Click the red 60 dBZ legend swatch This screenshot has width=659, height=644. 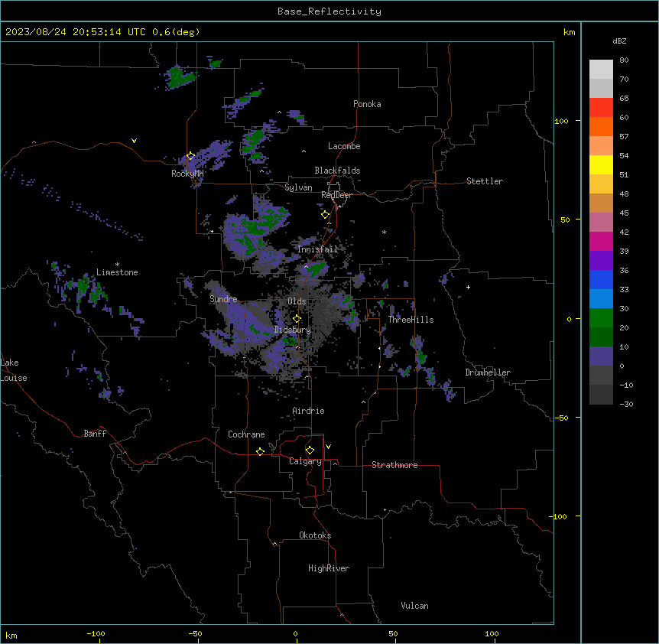pyautogui.click(x=601, y=108)
